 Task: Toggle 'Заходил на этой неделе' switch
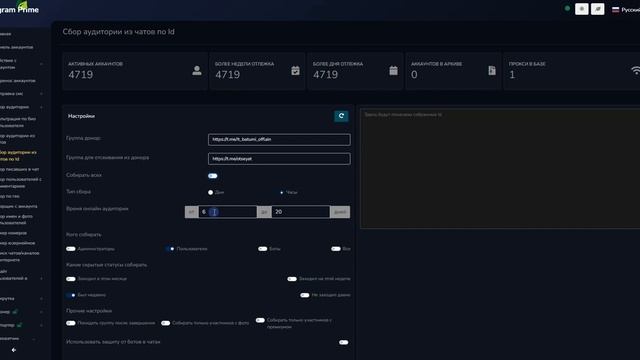(x=292, y=279)
